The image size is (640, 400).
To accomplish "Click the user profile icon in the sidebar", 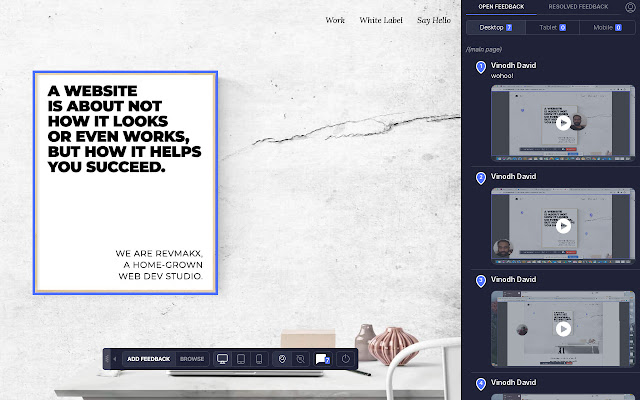I will [x=630, y=7].
